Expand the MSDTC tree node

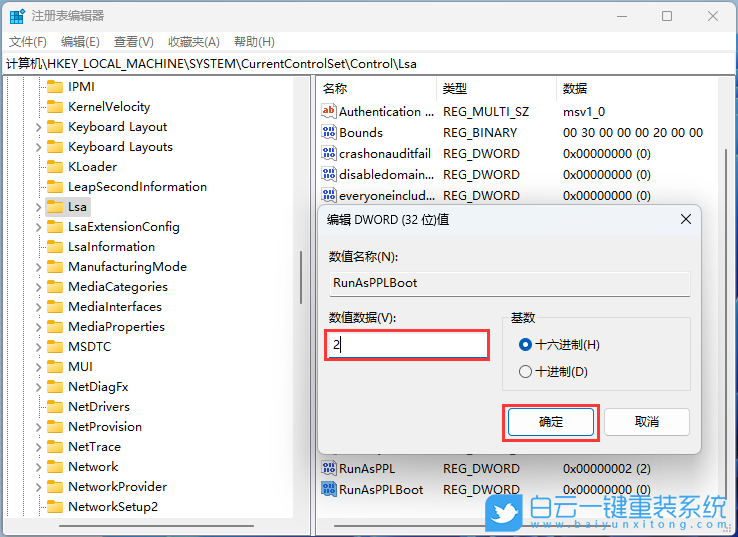click(x=39, y=347)
